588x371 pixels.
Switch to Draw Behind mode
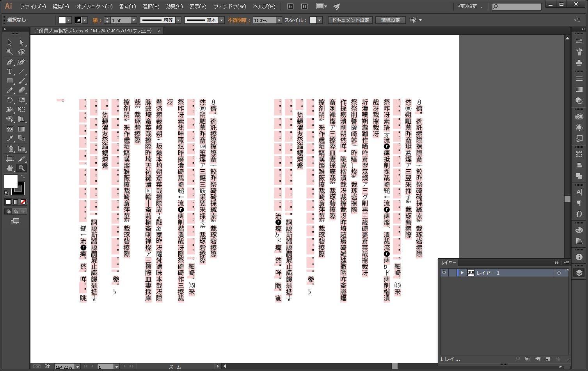[x=16, y=211]
